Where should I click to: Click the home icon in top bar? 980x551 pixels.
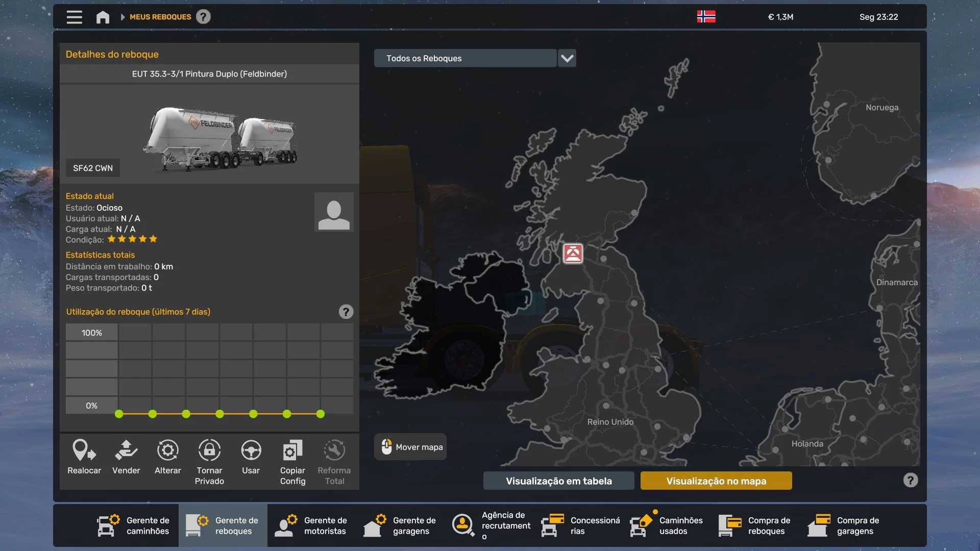103,17
